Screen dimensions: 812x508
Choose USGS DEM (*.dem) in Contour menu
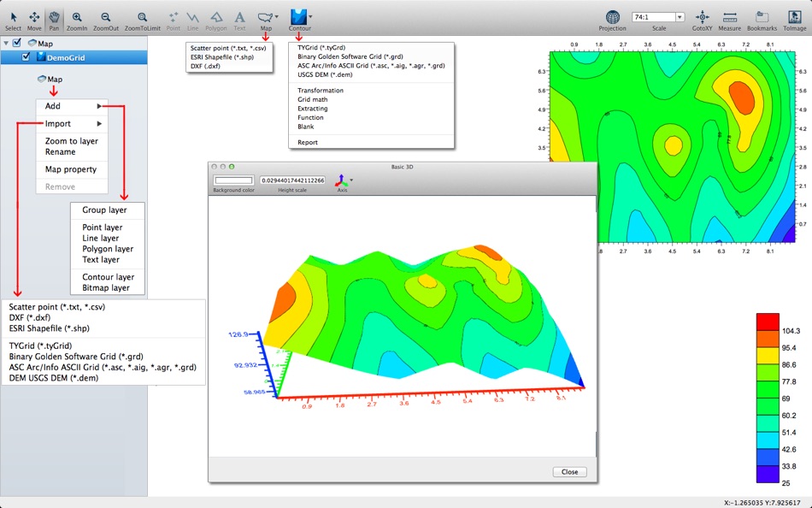click(x=325, y=74)
